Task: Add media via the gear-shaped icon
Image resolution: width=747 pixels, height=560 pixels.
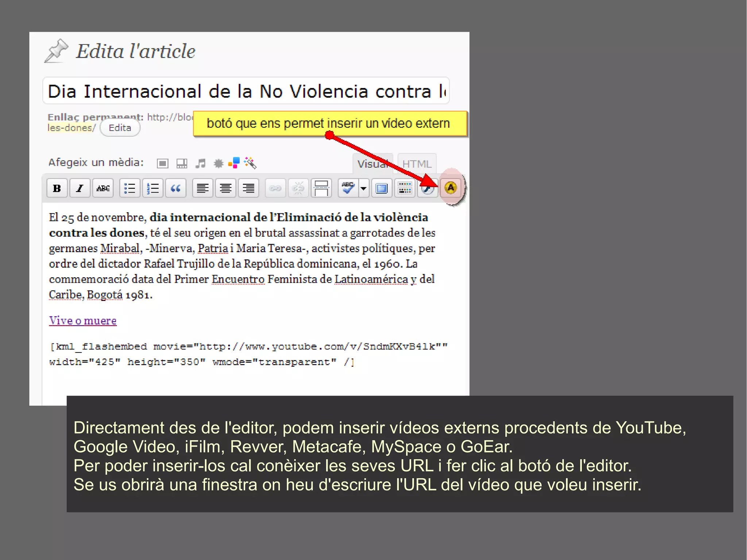Action: [218, 163]
